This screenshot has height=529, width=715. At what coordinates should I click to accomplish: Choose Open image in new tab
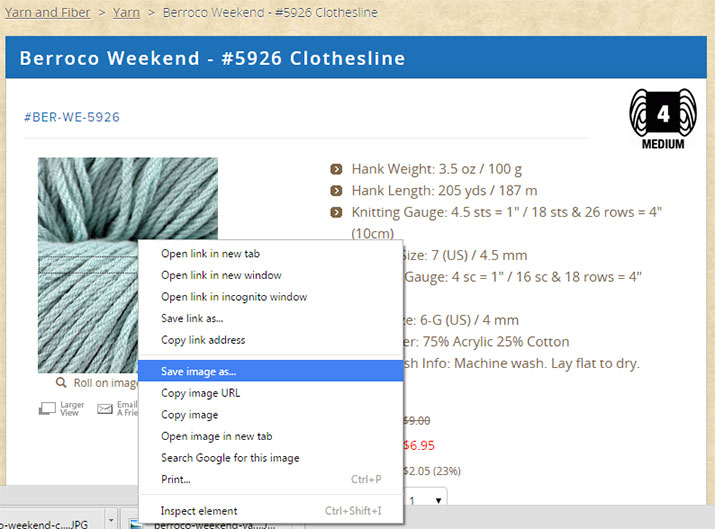tap(271, 436)
